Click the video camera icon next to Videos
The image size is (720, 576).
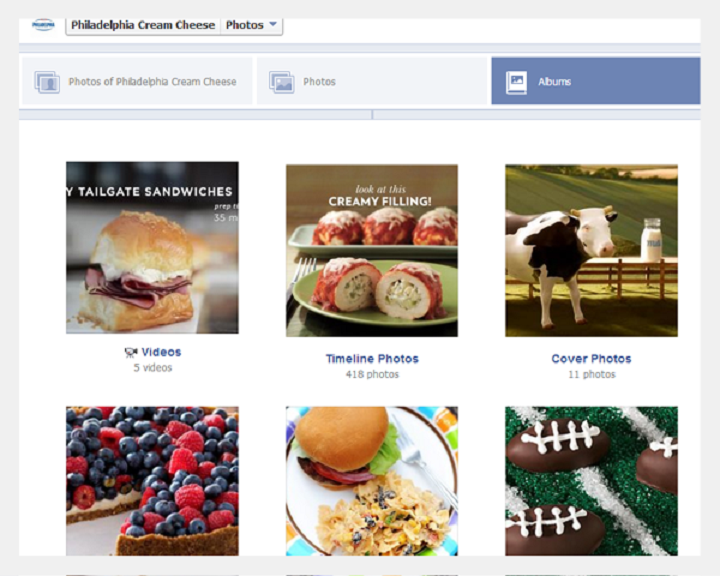[131, 352]
